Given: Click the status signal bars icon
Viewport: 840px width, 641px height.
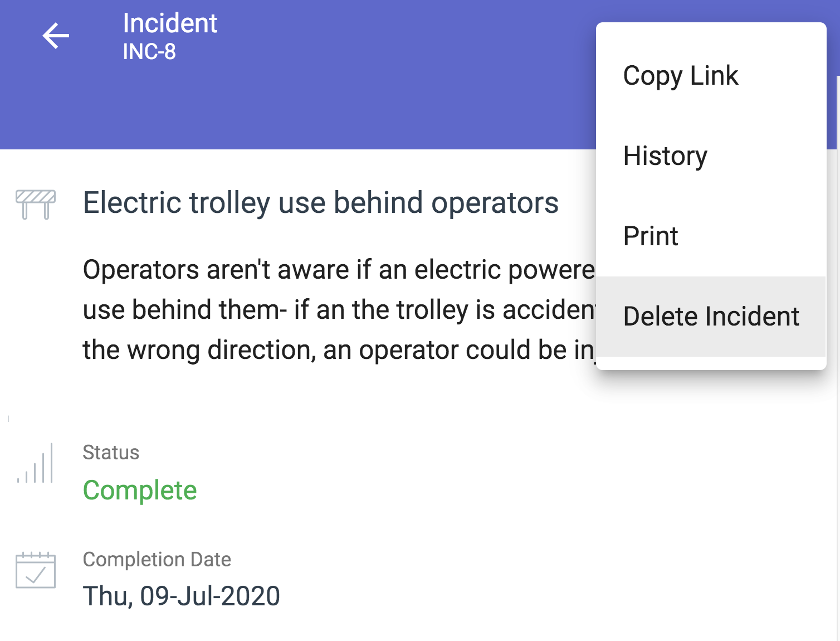Looking at the screenshot, I should 35,464.
